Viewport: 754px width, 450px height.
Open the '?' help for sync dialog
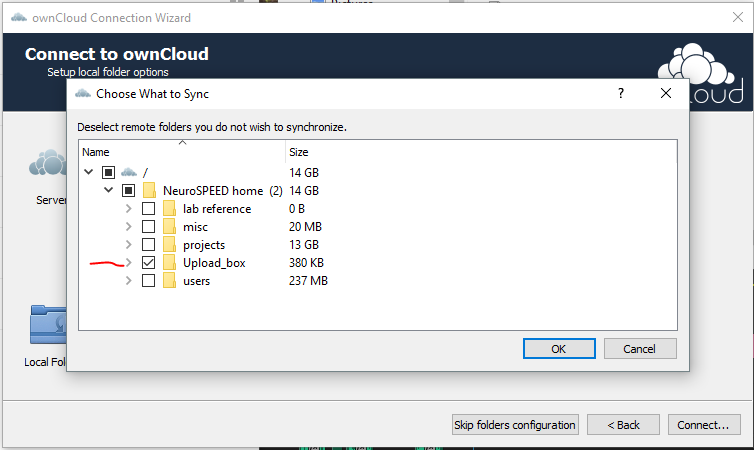click(621, 93)
